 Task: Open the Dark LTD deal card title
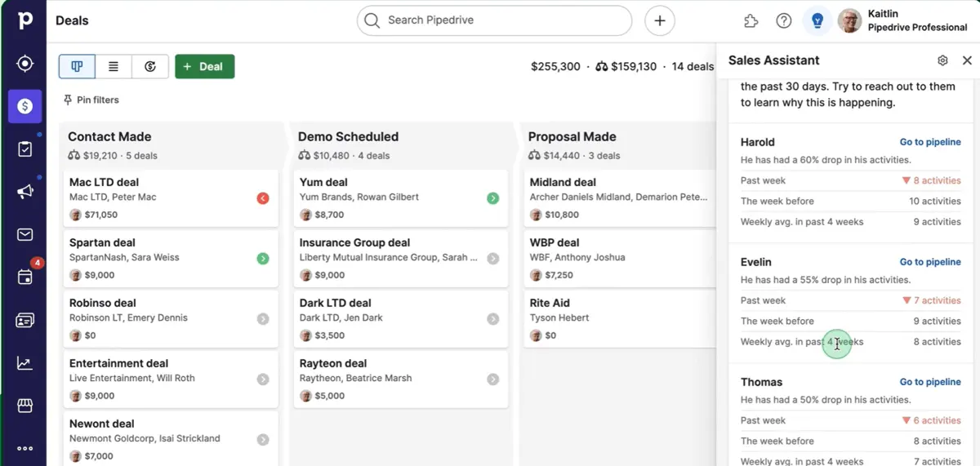tap(335, 303)
